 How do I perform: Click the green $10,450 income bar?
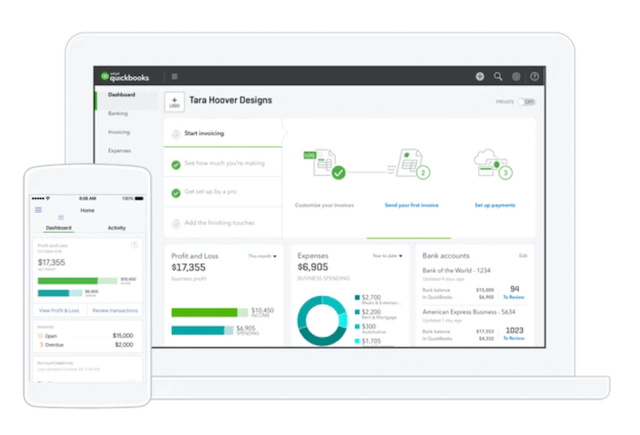[x=210, y=313]
